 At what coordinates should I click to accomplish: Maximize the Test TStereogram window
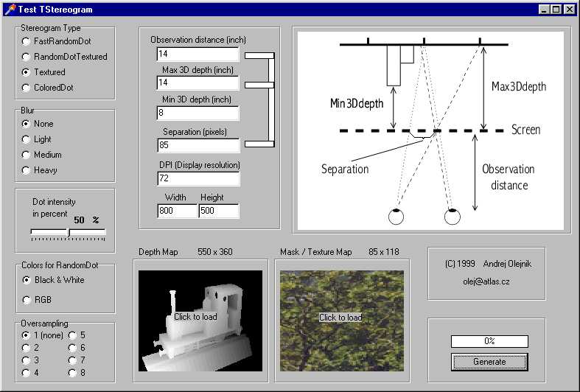pos(556,10)
